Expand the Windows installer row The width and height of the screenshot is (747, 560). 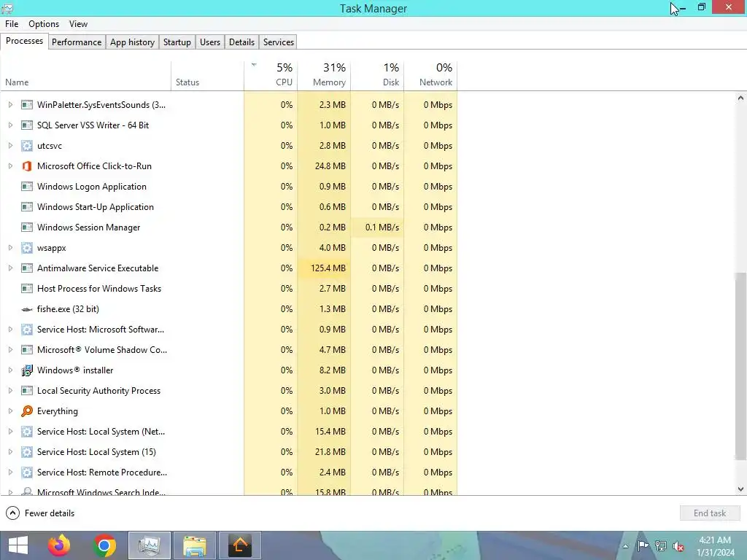tap(10, 370)
